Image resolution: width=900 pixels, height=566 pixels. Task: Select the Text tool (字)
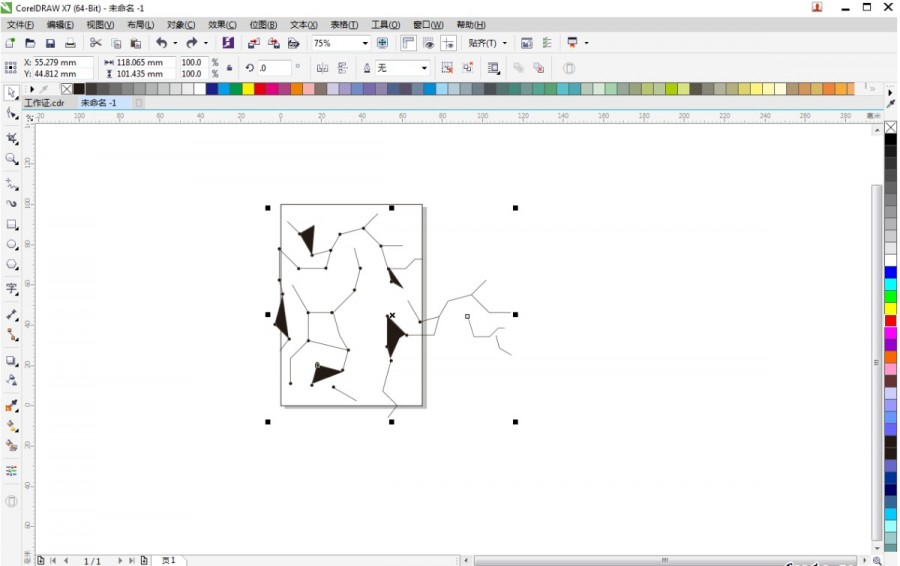[11, 288]
